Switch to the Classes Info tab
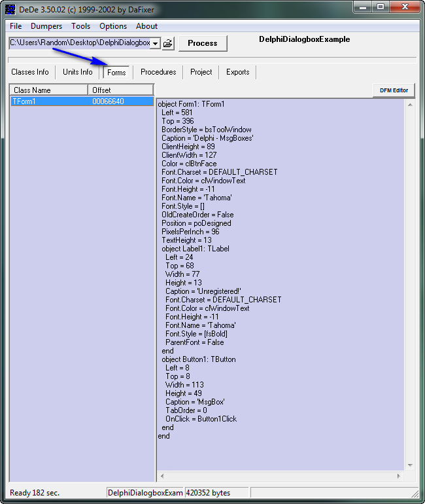This screenshot has height=504, width=425. pos(30,72)
